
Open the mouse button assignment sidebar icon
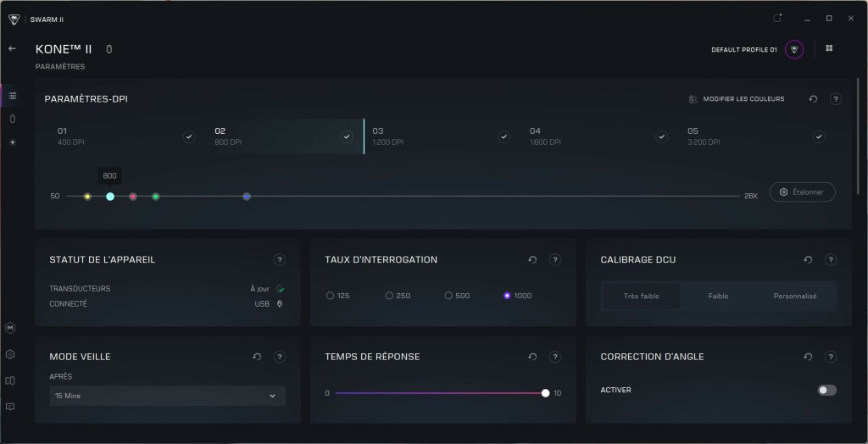tap(13, 119)
